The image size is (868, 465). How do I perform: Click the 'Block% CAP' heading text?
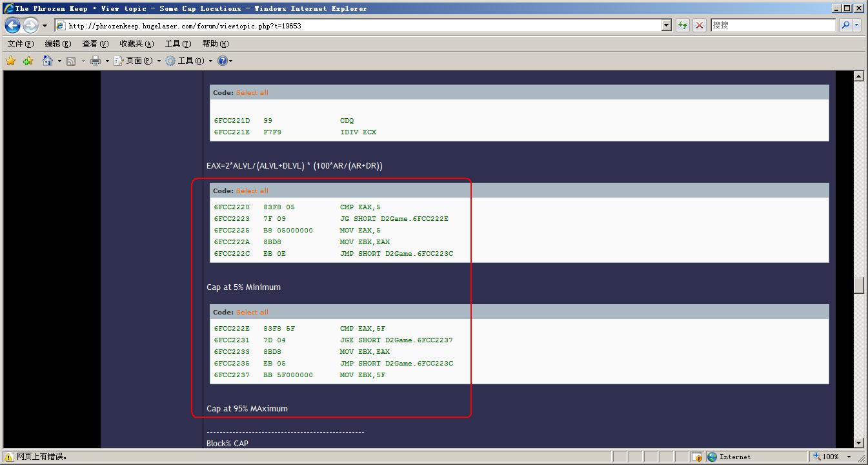coord(227,443)
